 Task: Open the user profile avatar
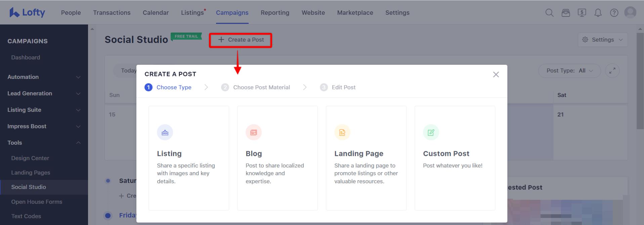pyautogui.click(x=630, y=12)
